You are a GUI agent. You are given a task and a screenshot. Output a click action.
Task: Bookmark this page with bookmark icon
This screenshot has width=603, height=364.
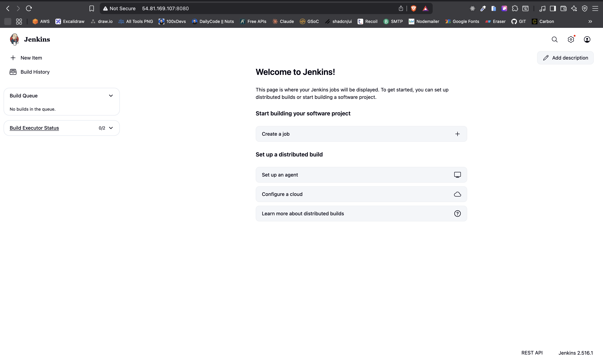pyautogui.click(x=92, y=8)
